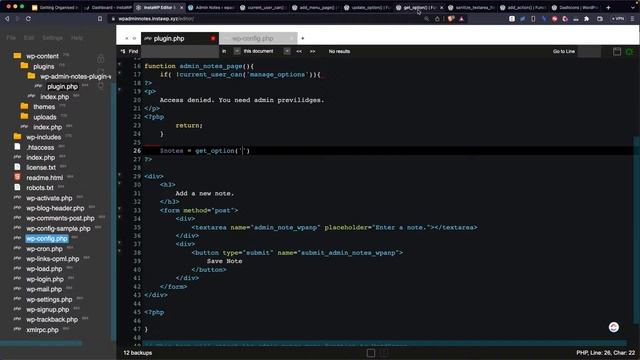Open wp-mail.php from the sidebar
This screenshot has height=360, width=640.
44,289
